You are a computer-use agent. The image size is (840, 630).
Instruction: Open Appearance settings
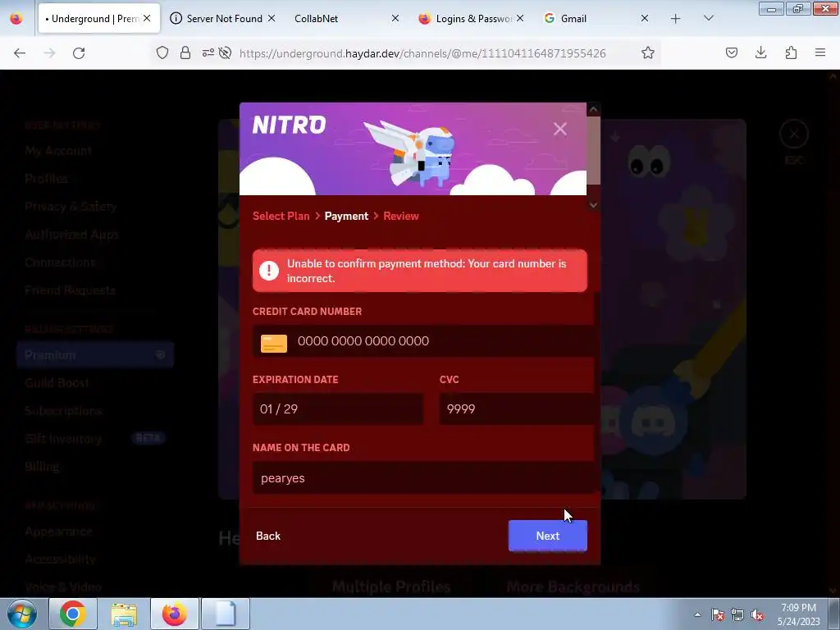[x=58, y=532]
